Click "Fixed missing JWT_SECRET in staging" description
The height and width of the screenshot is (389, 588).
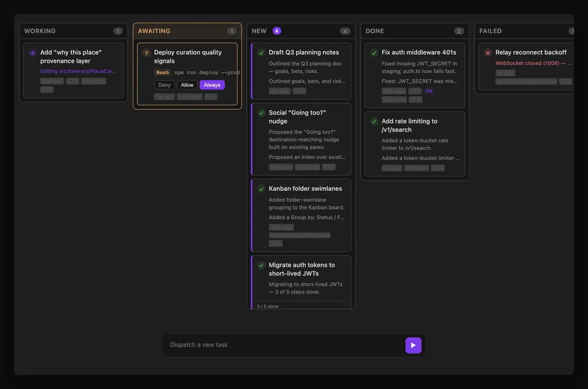point(419,67)
